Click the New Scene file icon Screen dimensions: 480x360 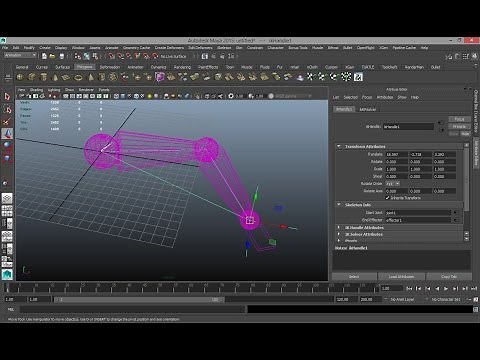click(x=44, y=56)
